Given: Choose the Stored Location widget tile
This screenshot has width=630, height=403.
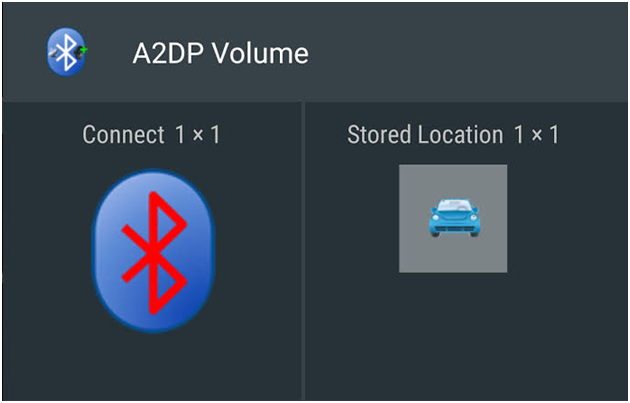Looking at the screenshot, I should (466, 251).
